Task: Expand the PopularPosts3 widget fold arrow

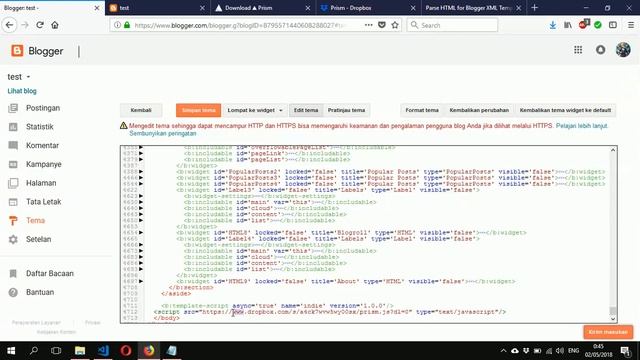Action: click(141, 178)
